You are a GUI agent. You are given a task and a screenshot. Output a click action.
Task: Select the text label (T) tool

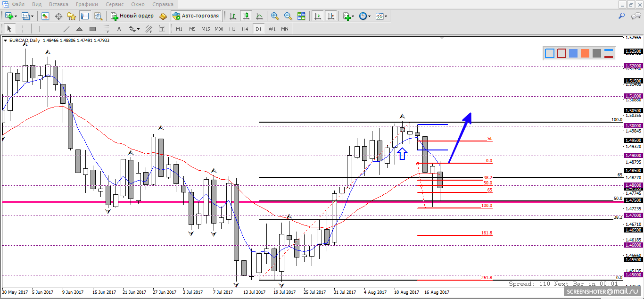coord(162,29)
